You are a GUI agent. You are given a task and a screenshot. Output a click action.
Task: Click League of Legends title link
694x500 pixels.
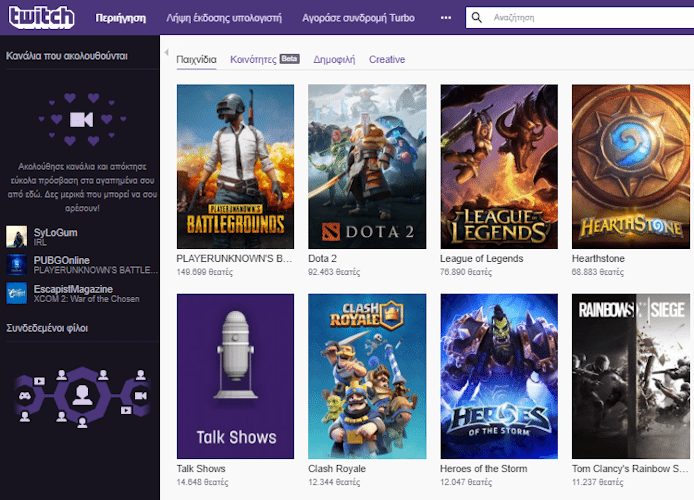(x=482, y=258)
